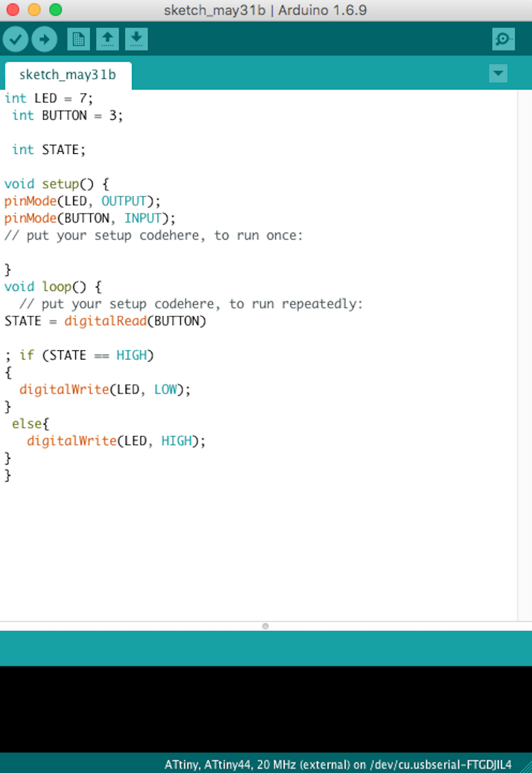Click the red close window button
532x773 pixels.
pyautogui.click(x=12, y=9)
